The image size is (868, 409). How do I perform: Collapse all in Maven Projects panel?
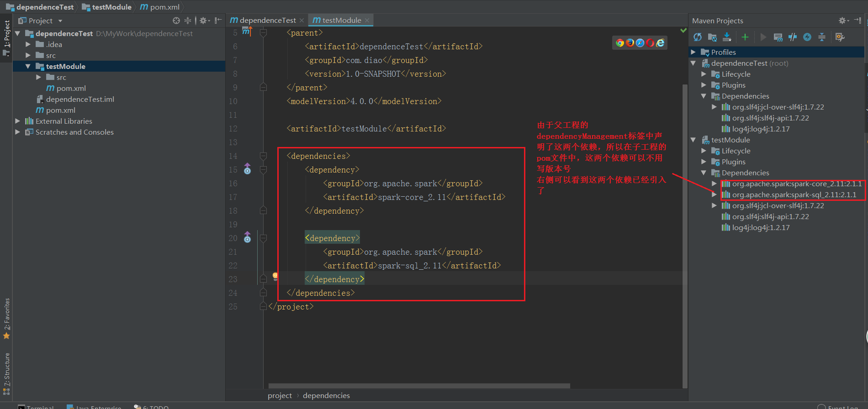coord(822,37)
